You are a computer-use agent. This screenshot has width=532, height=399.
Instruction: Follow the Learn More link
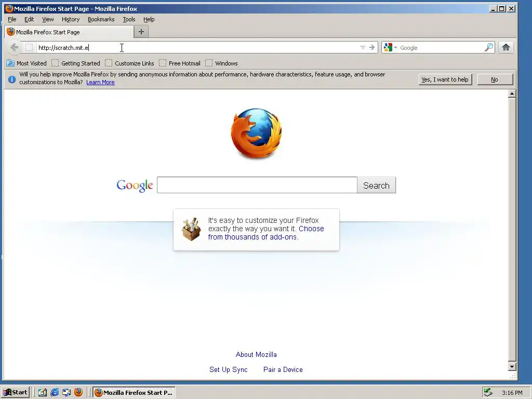coord(100,82)
